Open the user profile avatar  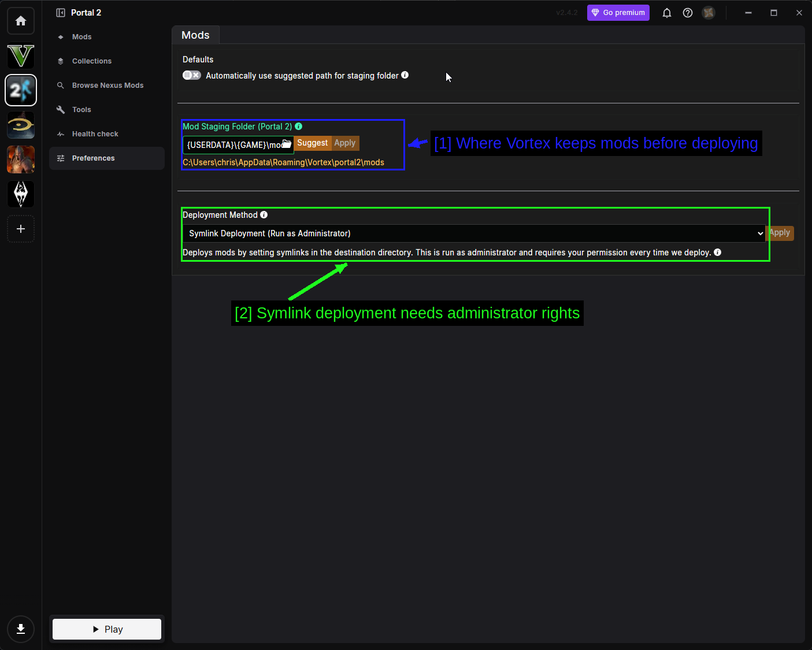click(709, 13)
